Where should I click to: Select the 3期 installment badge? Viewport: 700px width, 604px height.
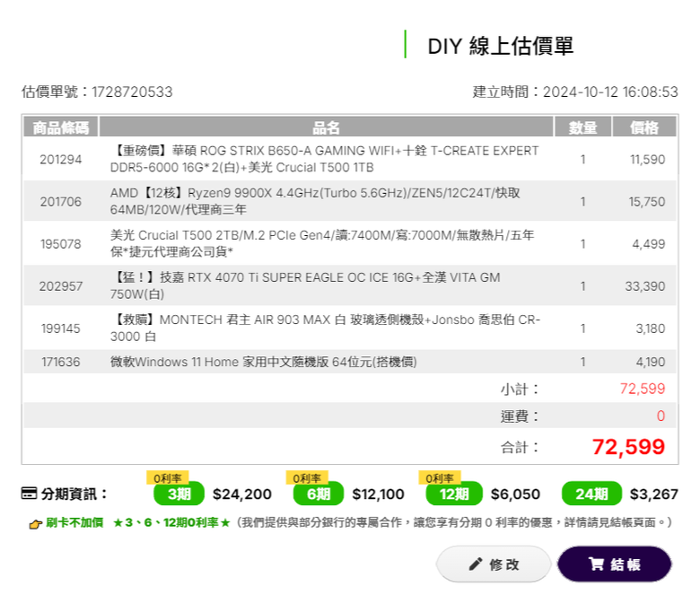tap(179, 494)
